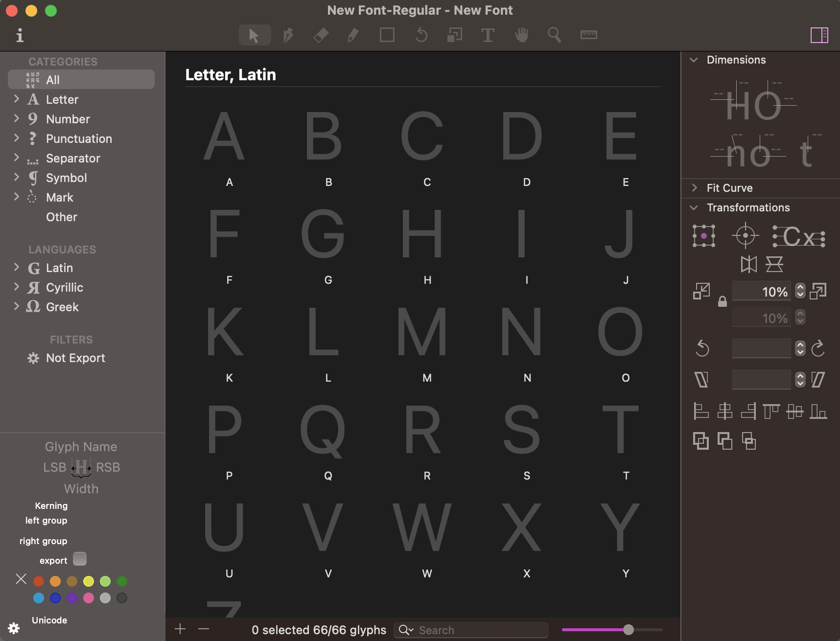Viewport: 840px width, 641px height.
Task: Expand the Separator category
Action: [x=17, y=158]
